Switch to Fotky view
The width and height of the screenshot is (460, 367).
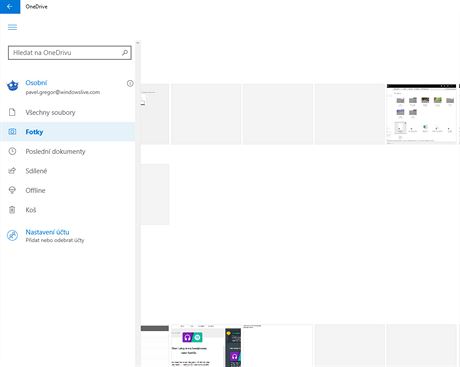pos(68,132)
